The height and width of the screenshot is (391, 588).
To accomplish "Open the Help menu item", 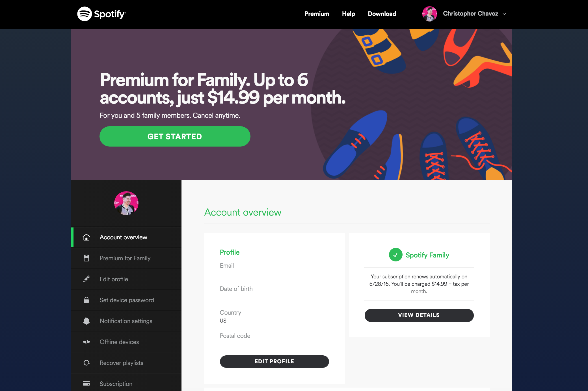I will 348,14.
